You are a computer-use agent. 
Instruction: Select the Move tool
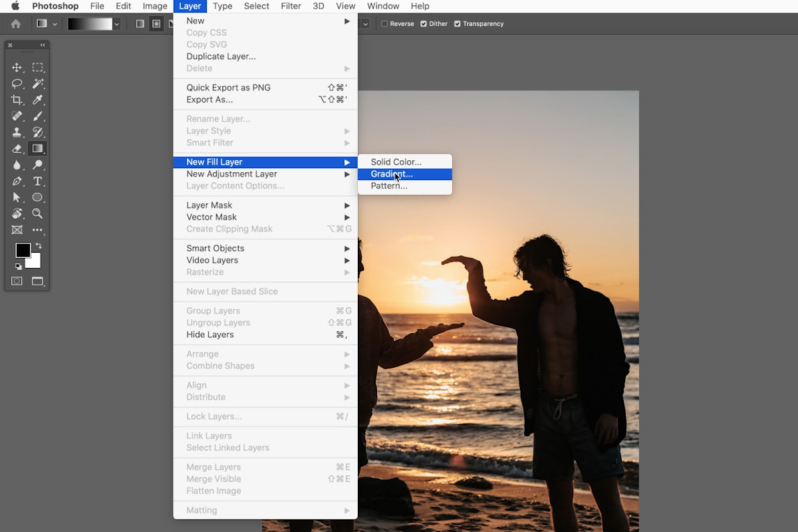[18, 67]
